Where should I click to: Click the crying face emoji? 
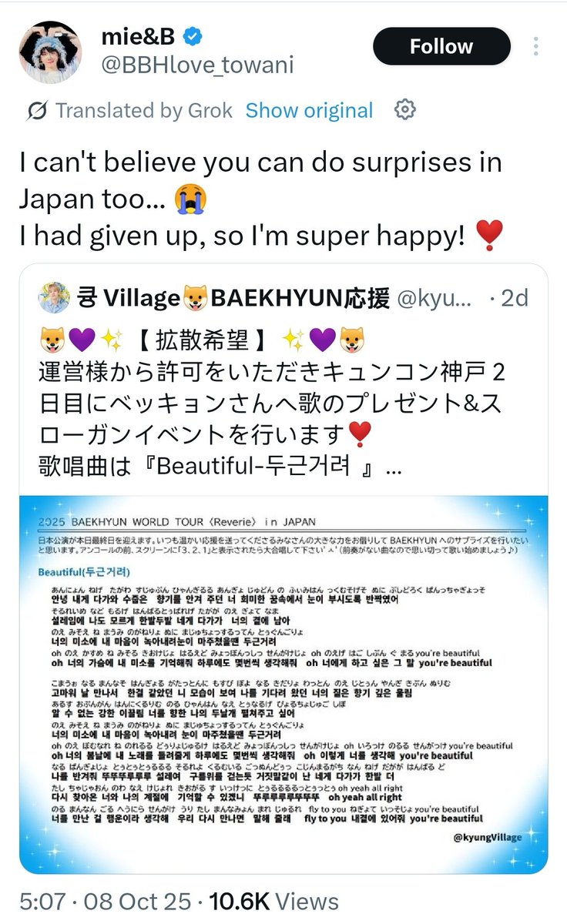coord(190,200)
